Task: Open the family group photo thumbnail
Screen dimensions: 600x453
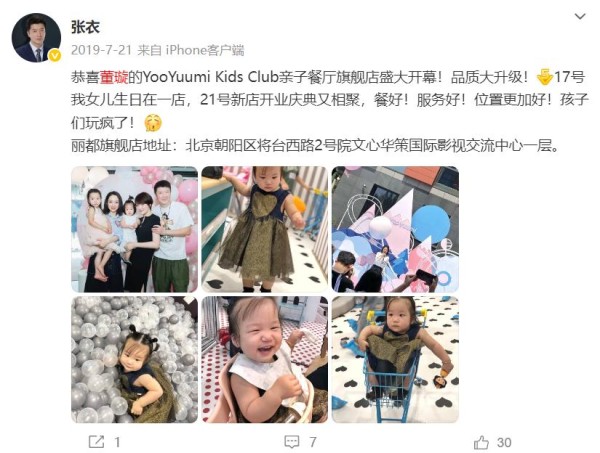Action: (x=134, y=229)
